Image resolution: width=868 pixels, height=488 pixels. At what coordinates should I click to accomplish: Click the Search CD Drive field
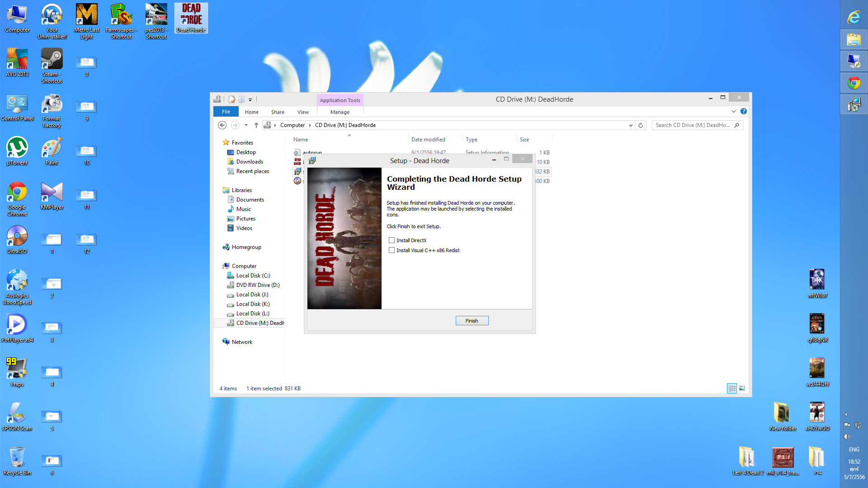(x=693, y=125)
